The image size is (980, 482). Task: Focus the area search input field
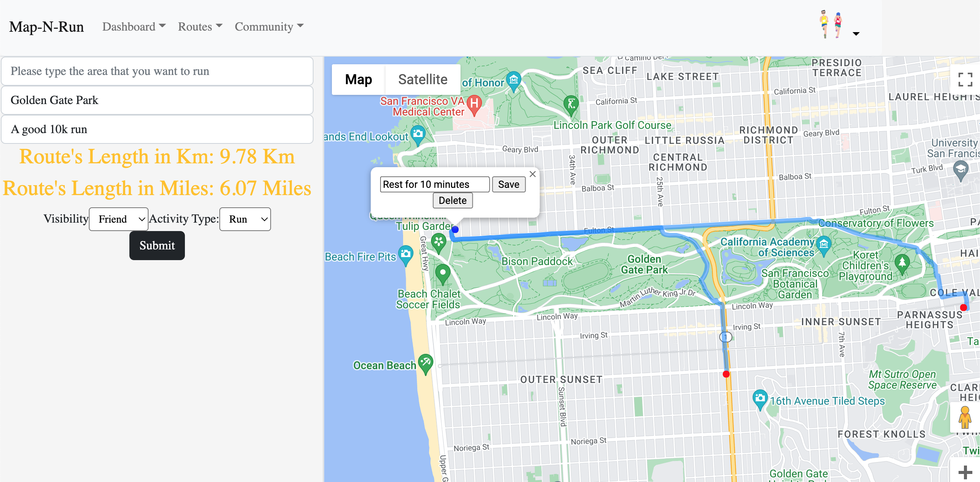pyautogui.click(x=157, y=71)
